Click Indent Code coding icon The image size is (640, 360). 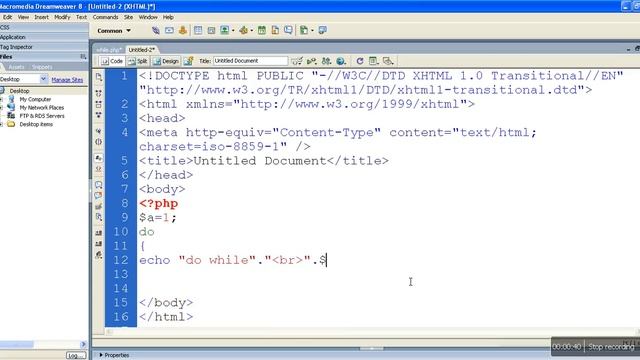99,233
